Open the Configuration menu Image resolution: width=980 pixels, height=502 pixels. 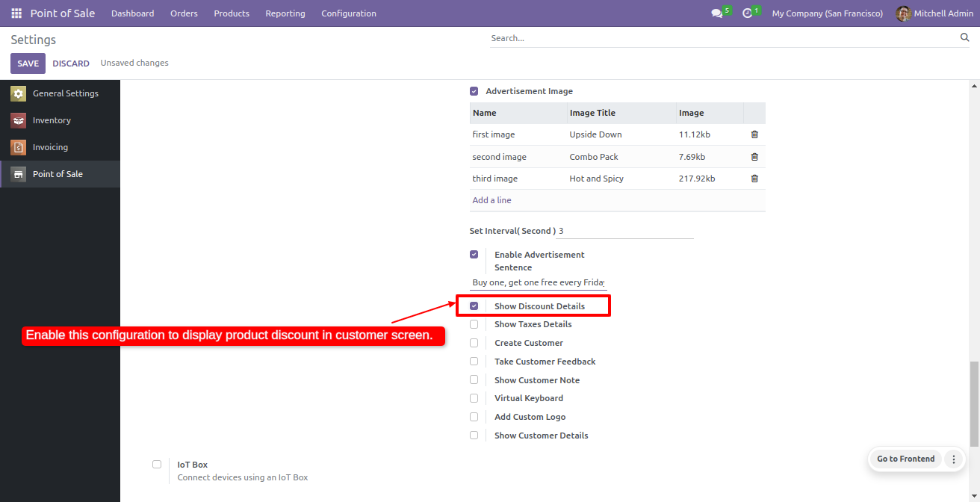349,13
